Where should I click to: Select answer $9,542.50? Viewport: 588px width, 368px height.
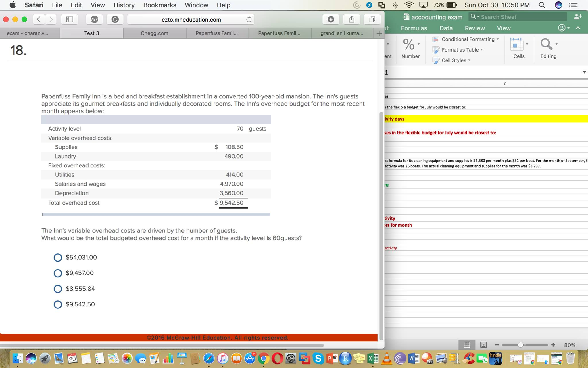coord(58,304)
